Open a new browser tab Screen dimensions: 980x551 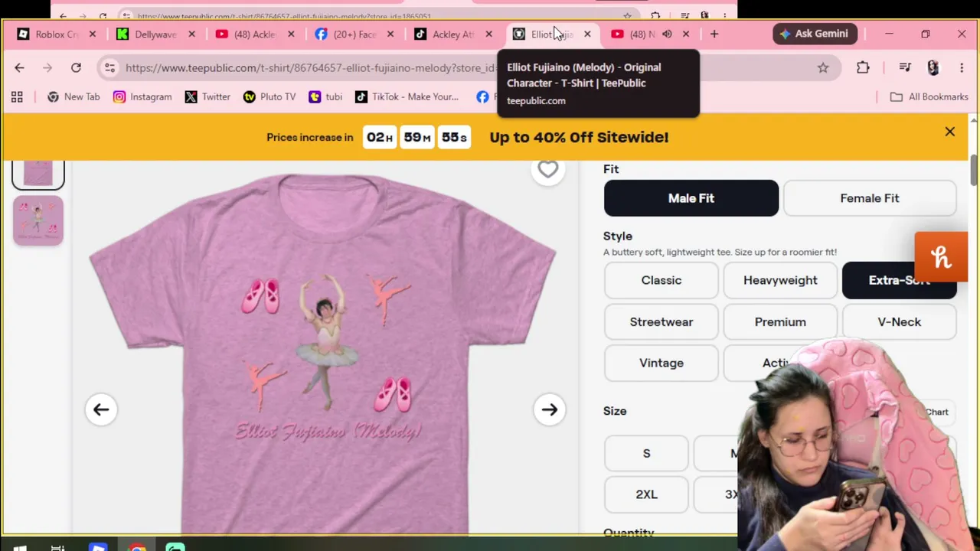714,34
